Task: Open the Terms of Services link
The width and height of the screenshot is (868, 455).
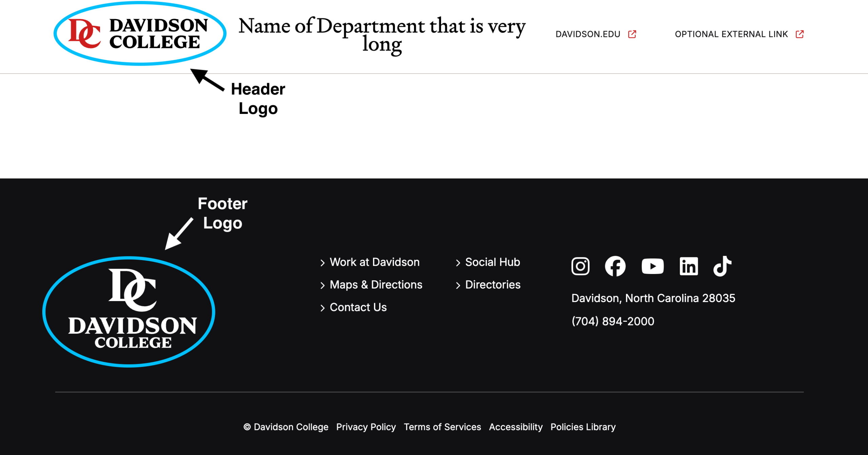Action: 442,427
